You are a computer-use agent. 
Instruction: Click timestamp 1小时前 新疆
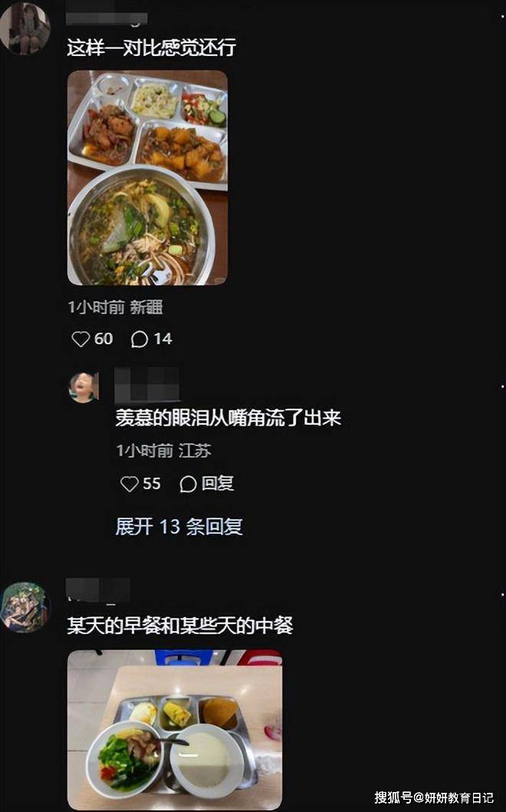pyautogui.click(x=116, y=307)
